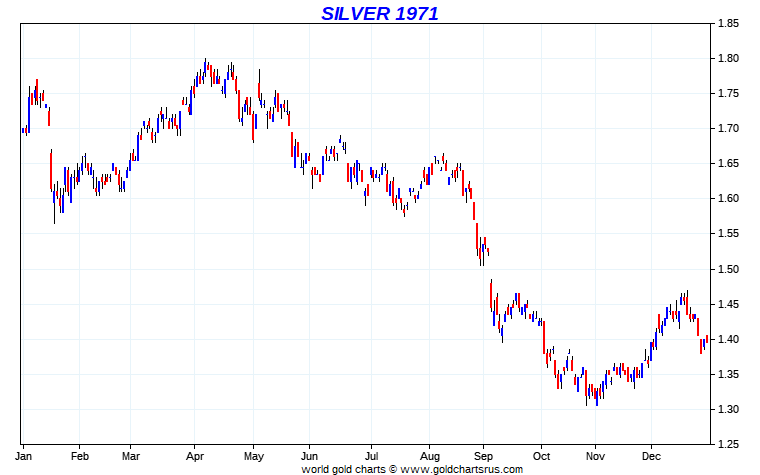This screenshot has height=475, width=760.
Task: Click the 1.30 price axis label
Action: click(728, 409)
